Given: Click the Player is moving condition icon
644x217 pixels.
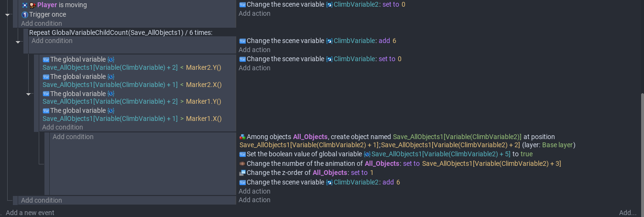Looking at the screenshot, I should pyautogui.click(x=25, y=5).
